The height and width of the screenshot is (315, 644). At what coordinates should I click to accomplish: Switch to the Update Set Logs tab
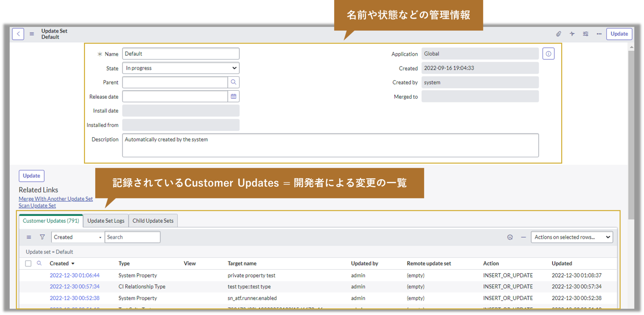[106, 220]
